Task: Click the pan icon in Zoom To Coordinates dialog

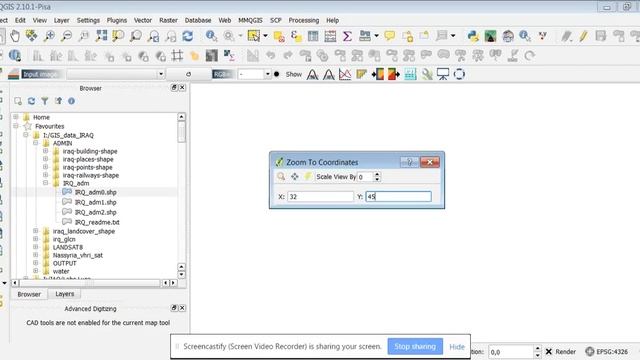Action: [295, 176]
